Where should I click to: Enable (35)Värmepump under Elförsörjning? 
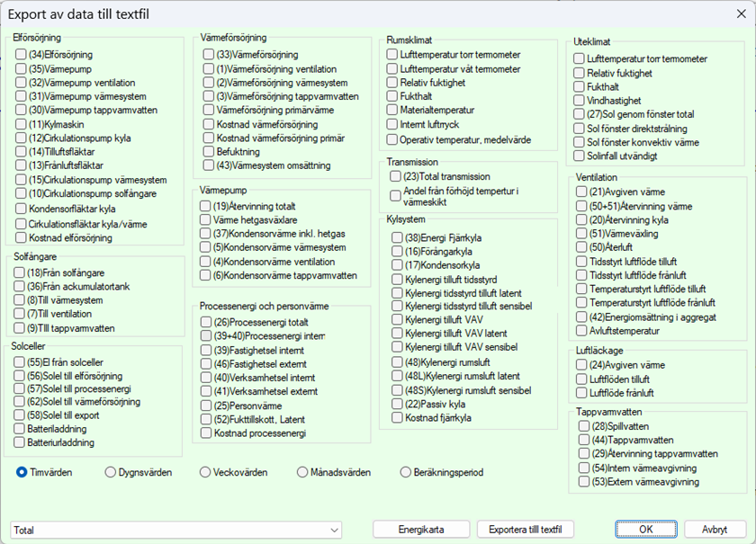(x=21, y=68)
